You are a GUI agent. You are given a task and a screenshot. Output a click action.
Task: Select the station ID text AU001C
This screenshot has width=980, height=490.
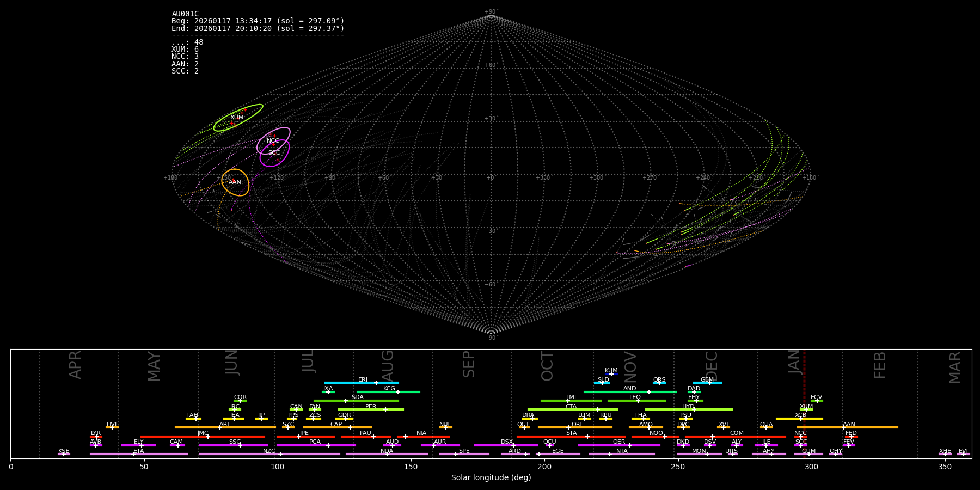click(185, 14)
